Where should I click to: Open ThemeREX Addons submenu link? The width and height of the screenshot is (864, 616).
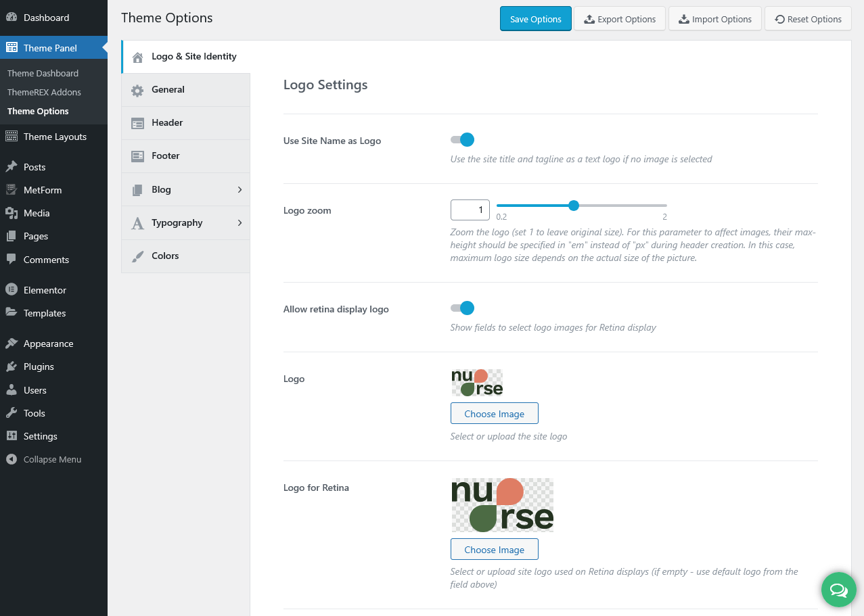(44, 92)
